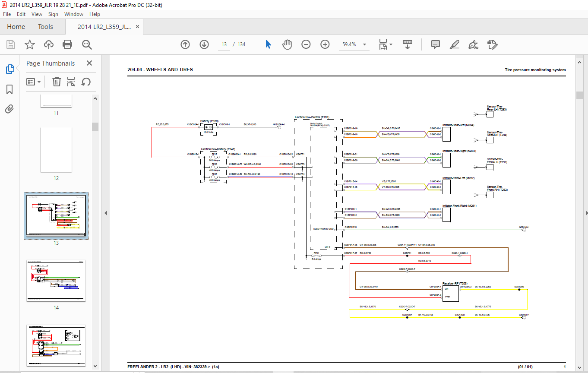Open the Bookmarks pane icon
The width and height of the screenshot is (588, 373).
coord(9,89)
